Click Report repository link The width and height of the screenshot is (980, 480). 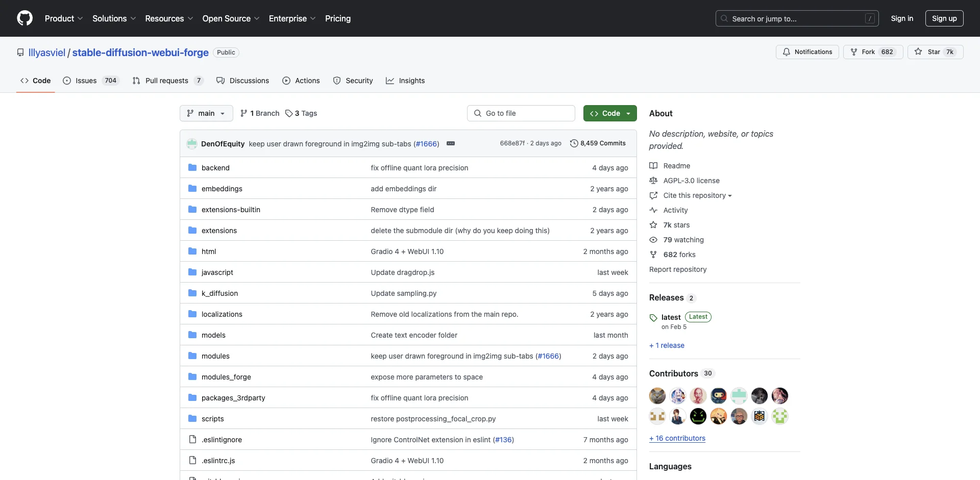678,269
